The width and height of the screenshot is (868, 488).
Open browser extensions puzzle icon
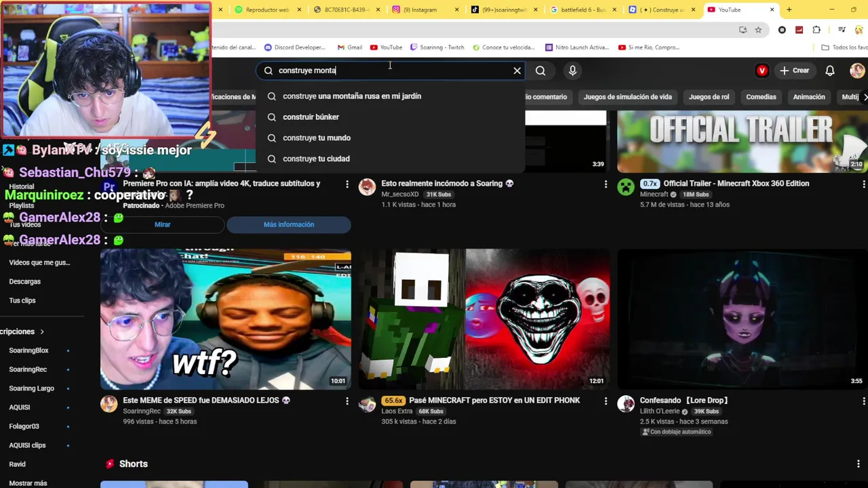(816, 30)
